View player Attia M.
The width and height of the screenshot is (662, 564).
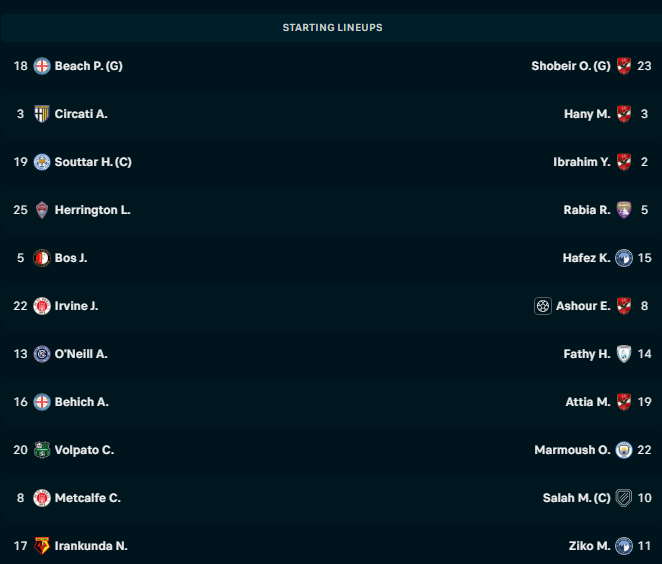click(588, 402)
